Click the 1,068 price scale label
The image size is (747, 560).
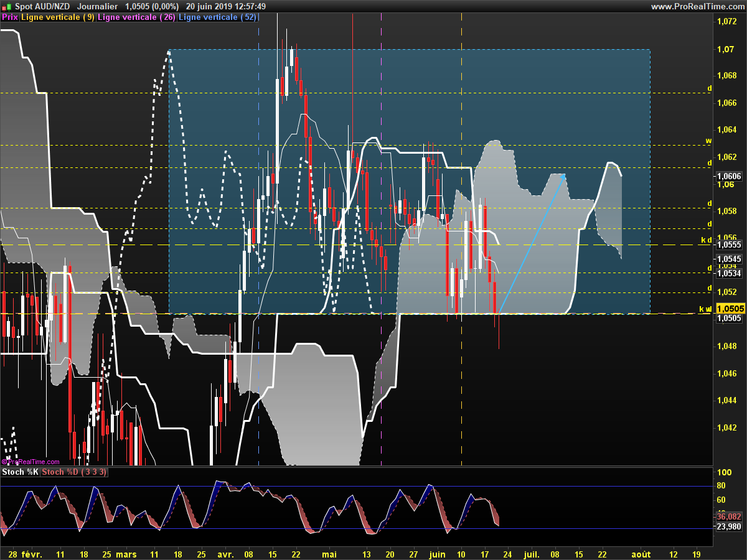726,76
